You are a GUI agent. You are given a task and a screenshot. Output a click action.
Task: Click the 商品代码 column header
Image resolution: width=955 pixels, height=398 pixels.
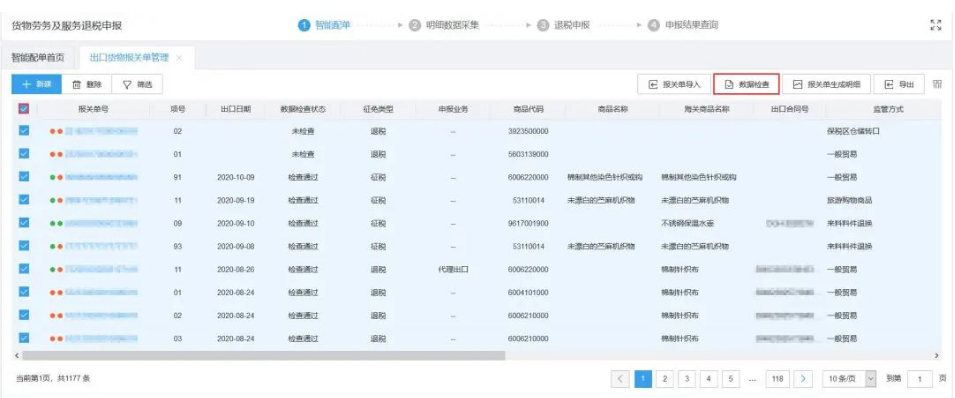pyautogui.click(x=528, y=109)
